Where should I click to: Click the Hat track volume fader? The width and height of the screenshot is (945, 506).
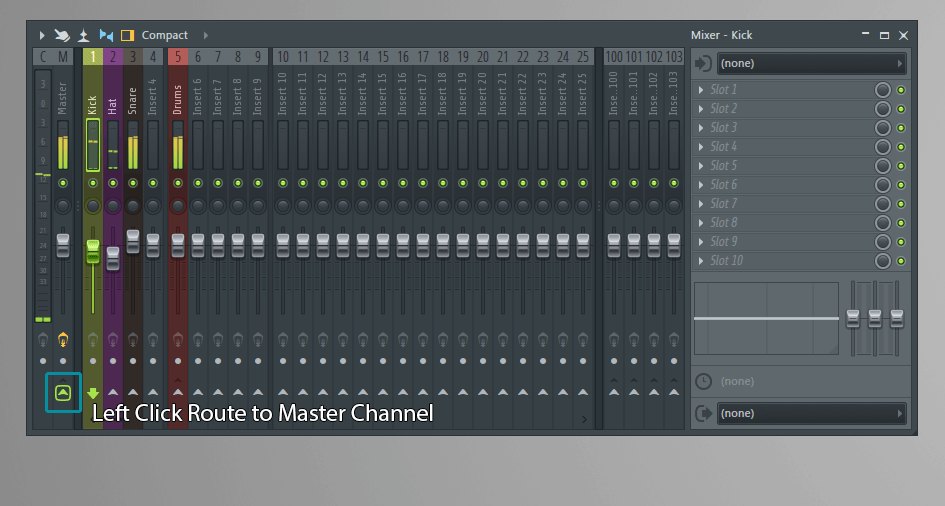[x=113, y=258]
